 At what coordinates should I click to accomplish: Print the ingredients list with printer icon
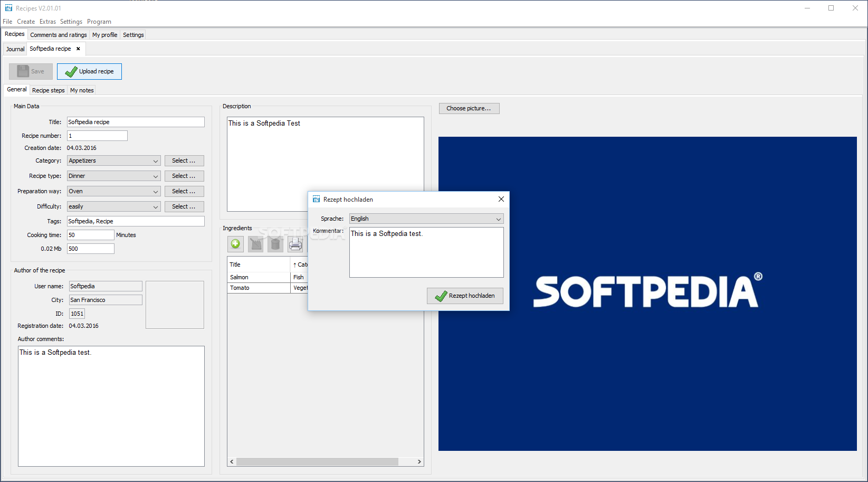click(x=295, y=244)
